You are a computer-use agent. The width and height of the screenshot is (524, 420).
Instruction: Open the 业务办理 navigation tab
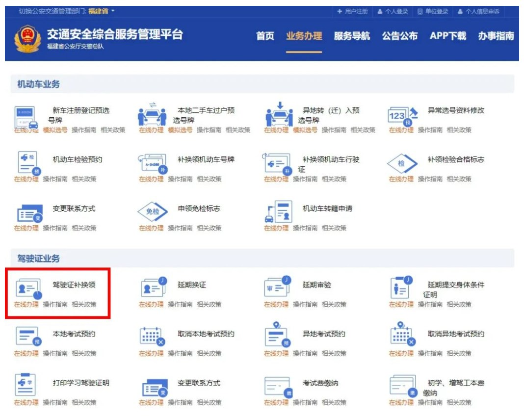tap(304, 36)
